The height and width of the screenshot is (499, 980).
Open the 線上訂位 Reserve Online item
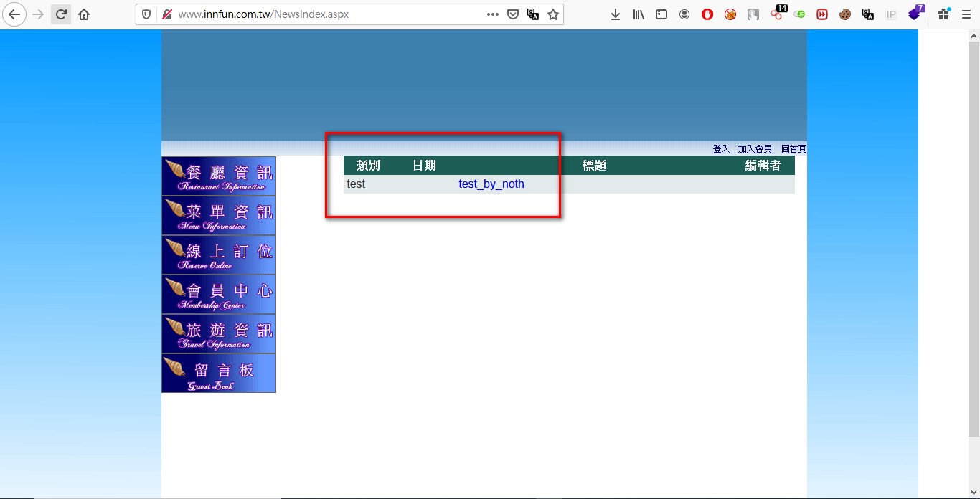(219, 255)
